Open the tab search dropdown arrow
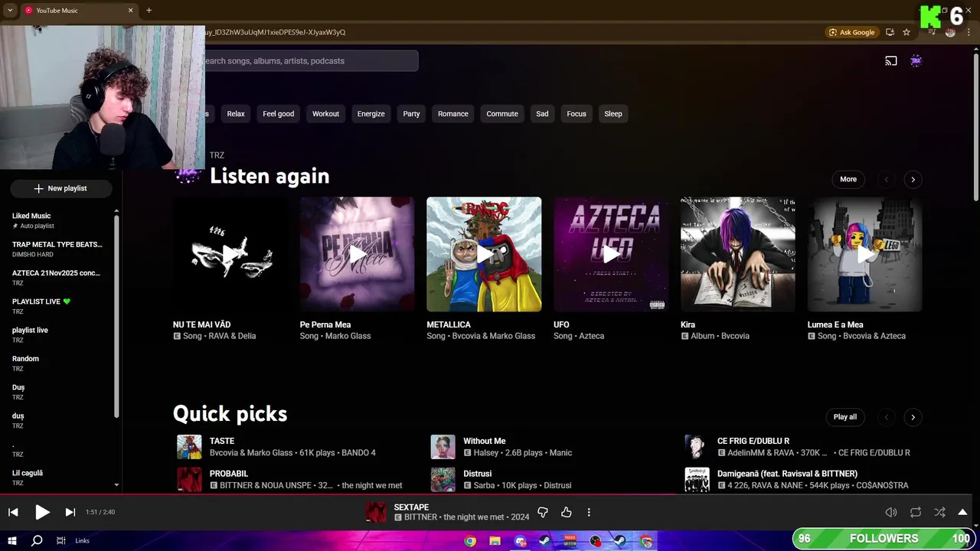The image size is (980, 551). coord(10,10)
